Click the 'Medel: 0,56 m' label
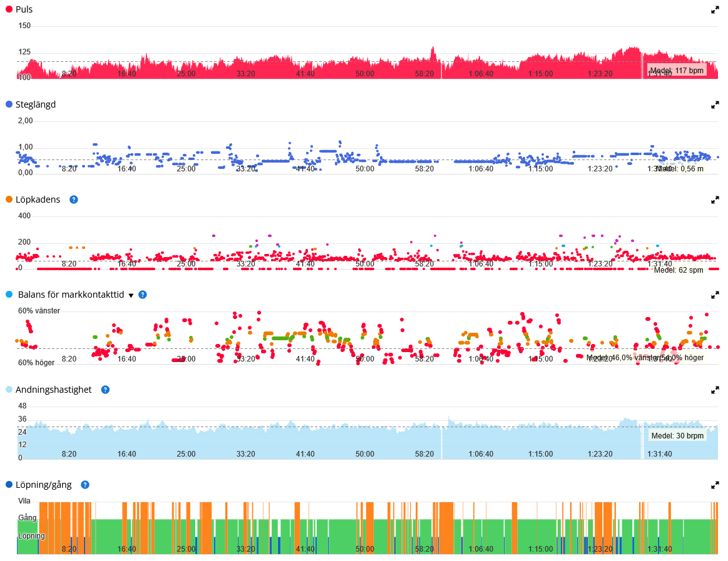 (x=679, y=169)
